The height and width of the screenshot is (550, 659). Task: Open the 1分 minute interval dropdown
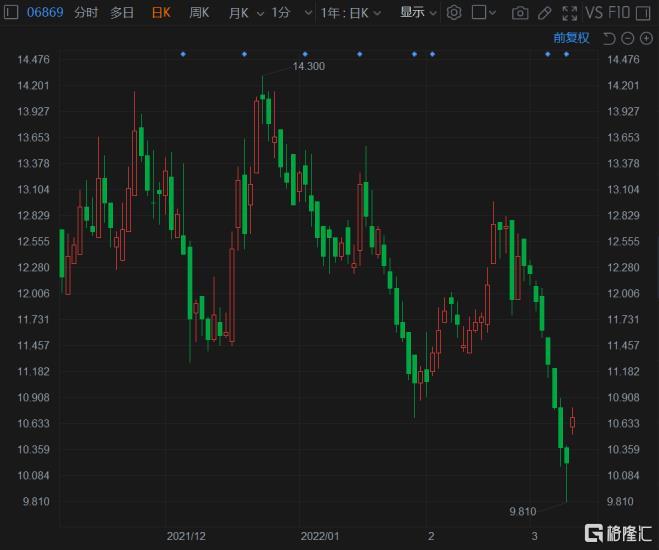pos(288,13)
